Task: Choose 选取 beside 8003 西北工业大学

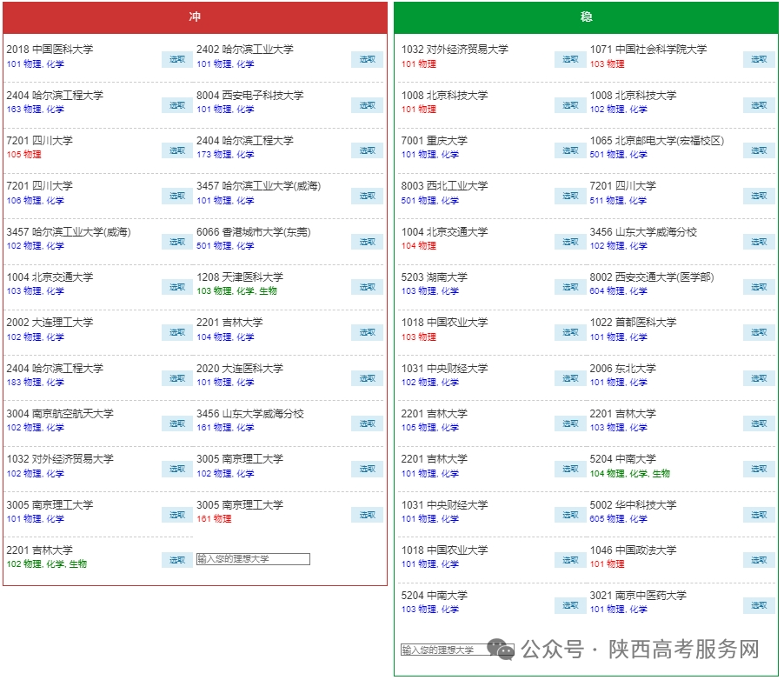Action: pos(570,197)
